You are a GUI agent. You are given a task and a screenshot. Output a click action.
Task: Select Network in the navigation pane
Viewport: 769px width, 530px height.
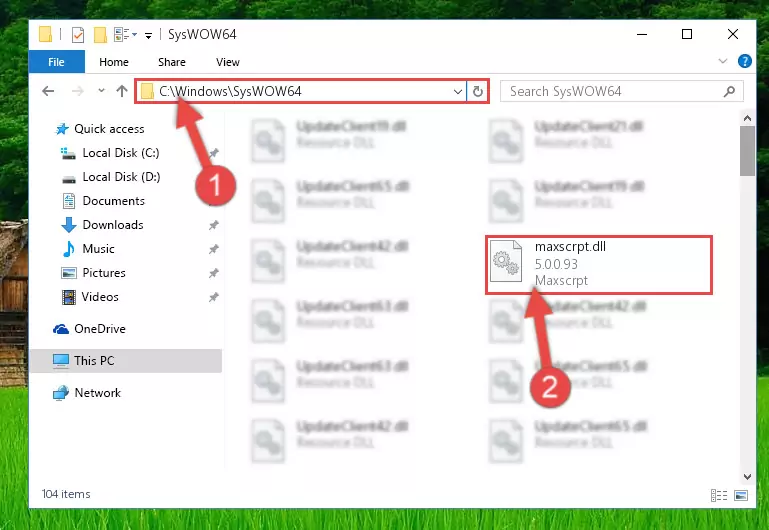(x=98, y=393)
